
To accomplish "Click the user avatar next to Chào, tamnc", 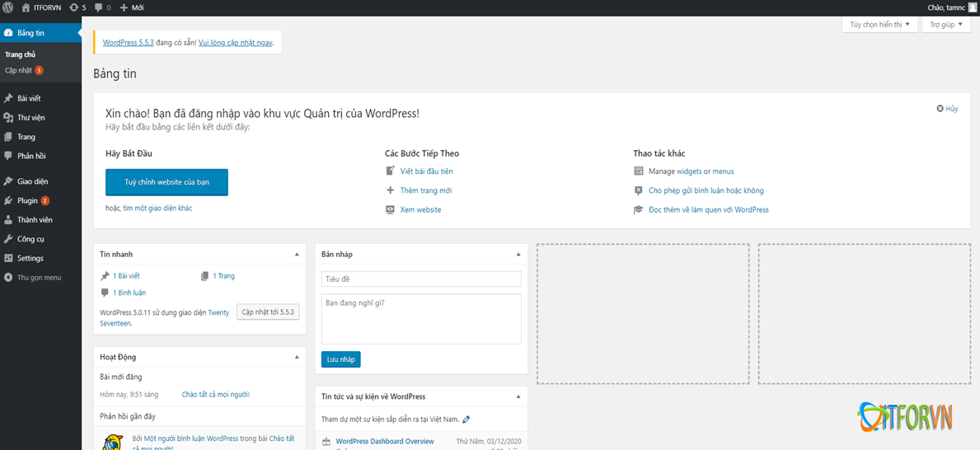I will 973,7.
